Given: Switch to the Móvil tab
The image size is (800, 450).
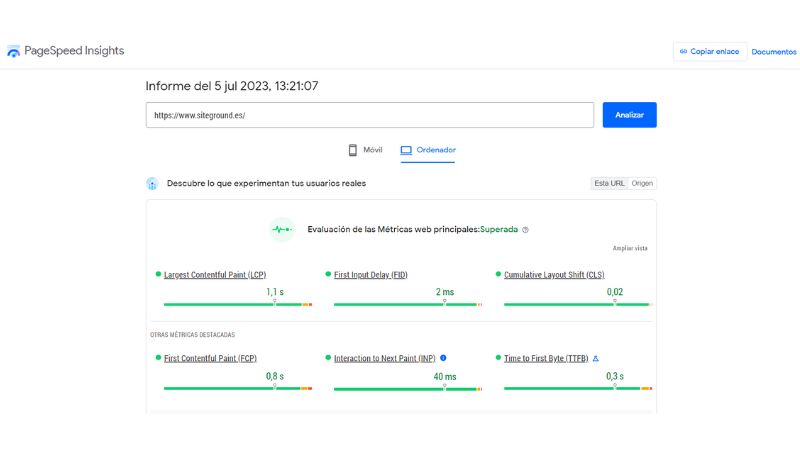Looking at the screenshot, I should pyautogui.click(x=365, y=150).
